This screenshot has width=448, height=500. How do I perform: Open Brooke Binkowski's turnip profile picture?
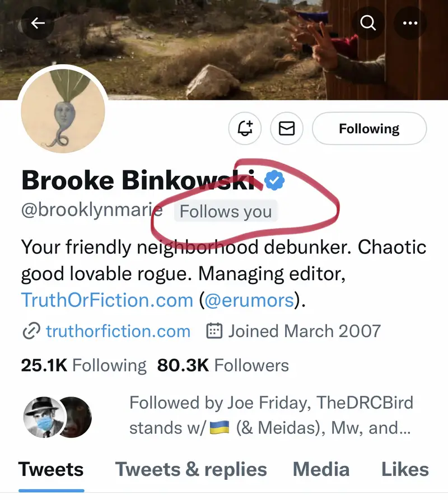click(63, 110)
